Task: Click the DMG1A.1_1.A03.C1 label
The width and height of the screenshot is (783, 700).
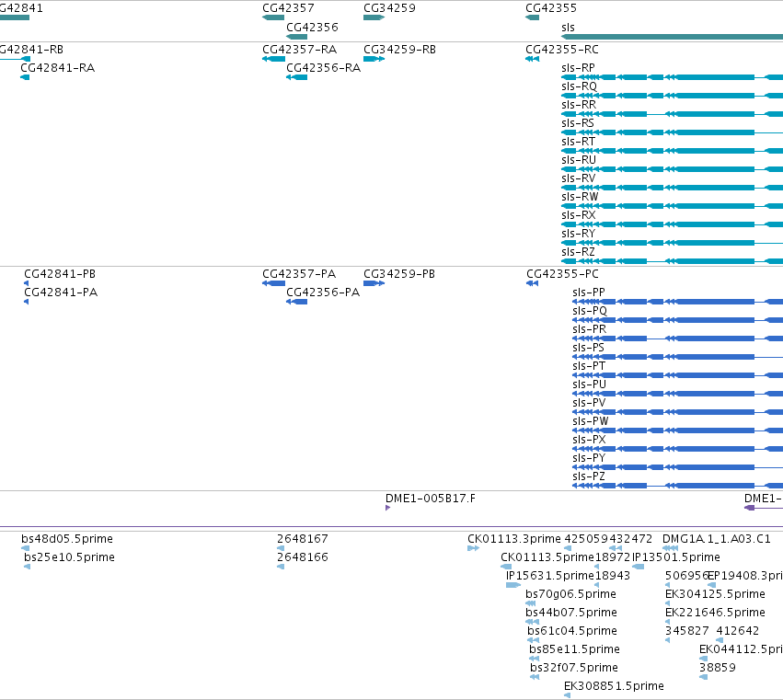Action: (x=717, y=539)
